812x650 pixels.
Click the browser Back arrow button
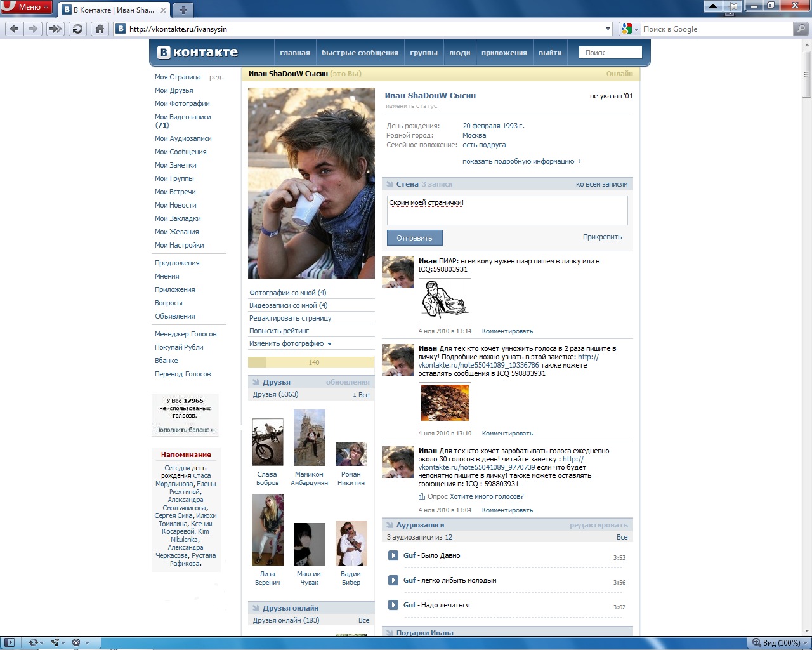coord(14,29)
